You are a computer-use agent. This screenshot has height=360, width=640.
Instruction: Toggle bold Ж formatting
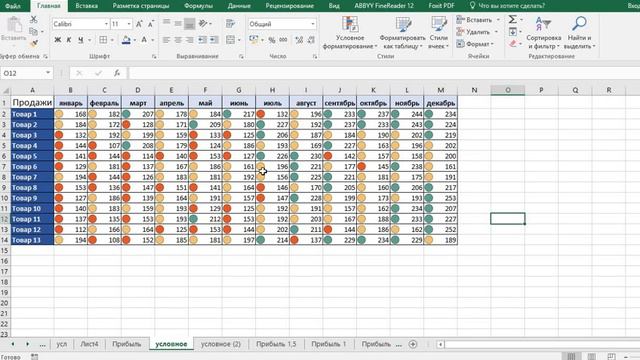click(58, 40)
